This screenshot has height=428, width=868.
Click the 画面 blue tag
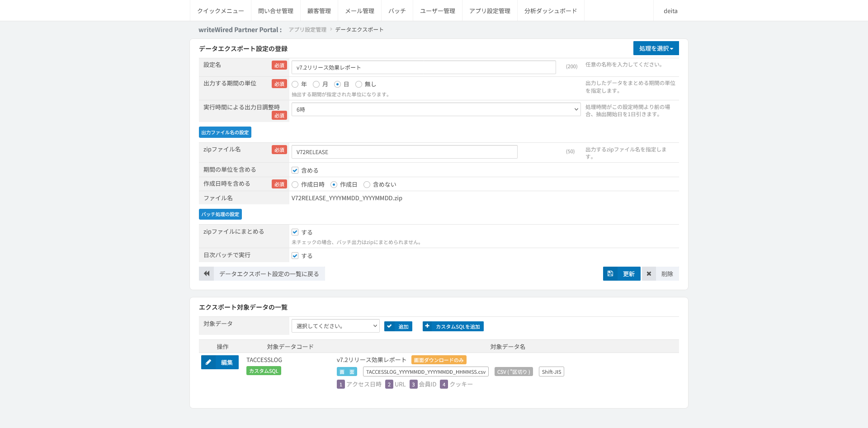tap(347, 372)
